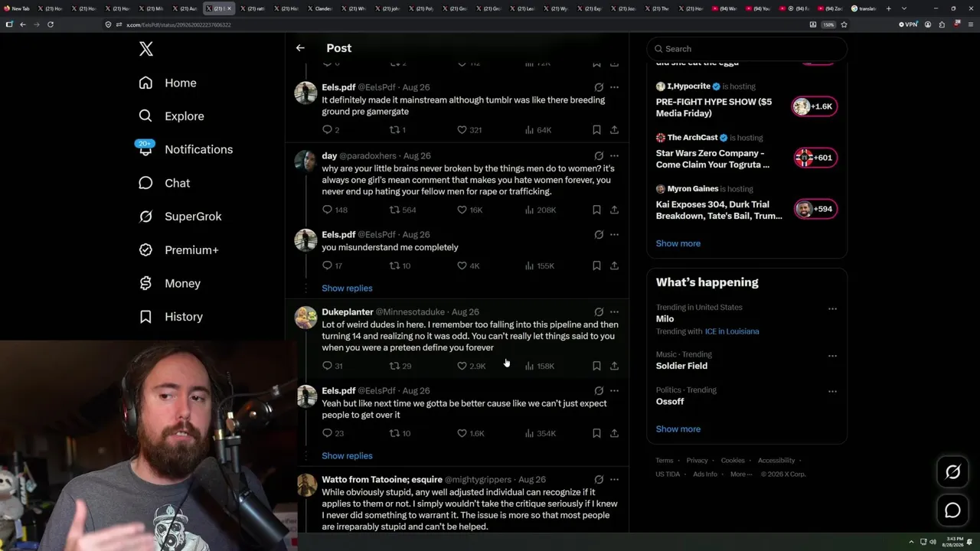The width and height of the screenshot is (980, 551).
Task: Like day's post with 16K likes
Action: (x=469, y=210)
